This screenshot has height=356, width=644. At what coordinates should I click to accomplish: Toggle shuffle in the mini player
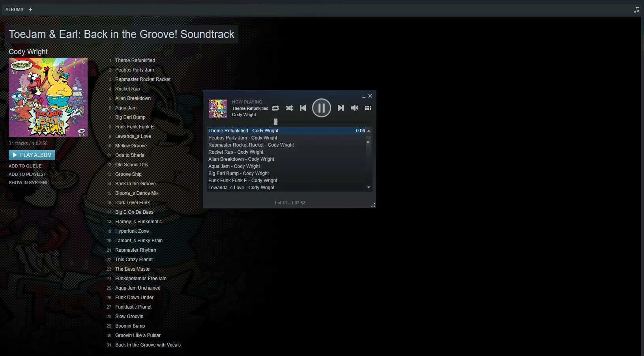coord(289,108)
